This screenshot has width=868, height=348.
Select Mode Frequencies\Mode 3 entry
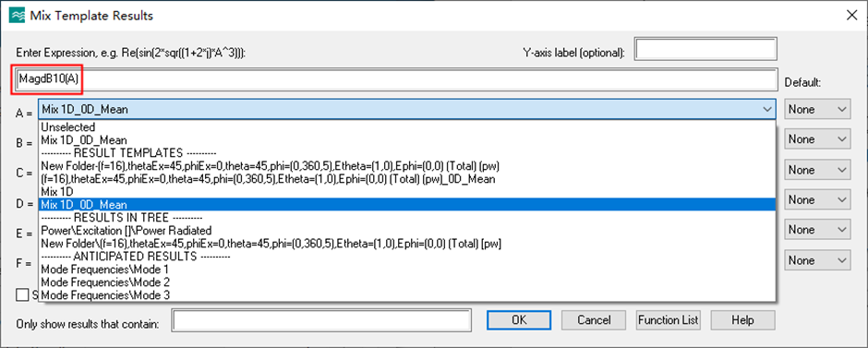coord(104,295)
